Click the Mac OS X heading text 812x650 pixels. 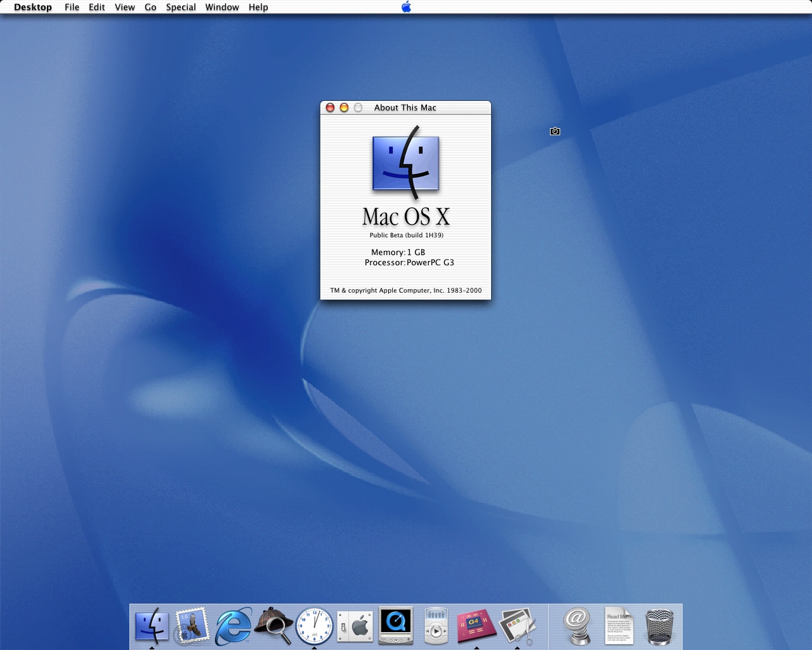(406, 217)
